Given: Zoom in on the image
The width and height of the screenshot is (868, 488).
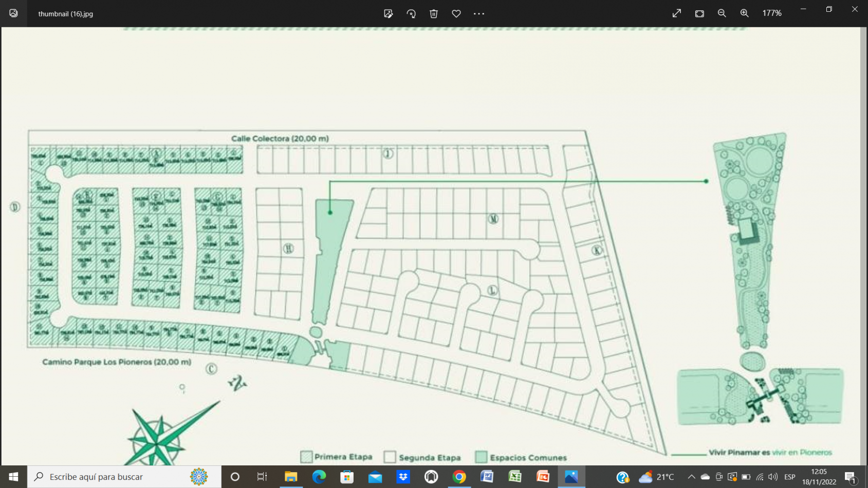Looking at the screenshot, I should 745,13.
